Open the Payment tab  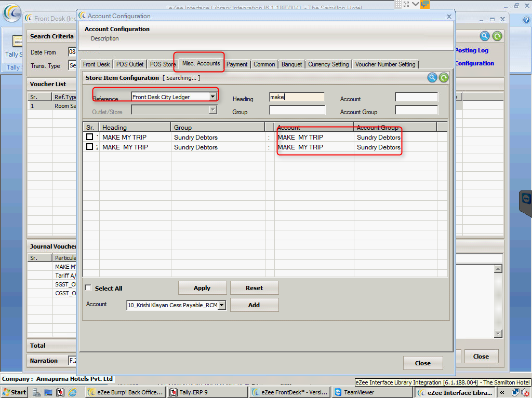point(237,64)
